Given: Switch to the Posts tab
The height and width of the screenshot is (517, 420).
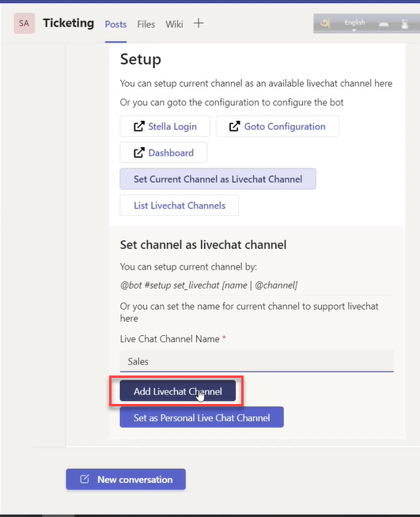Looking at the screenshot, I should point(115,25).
